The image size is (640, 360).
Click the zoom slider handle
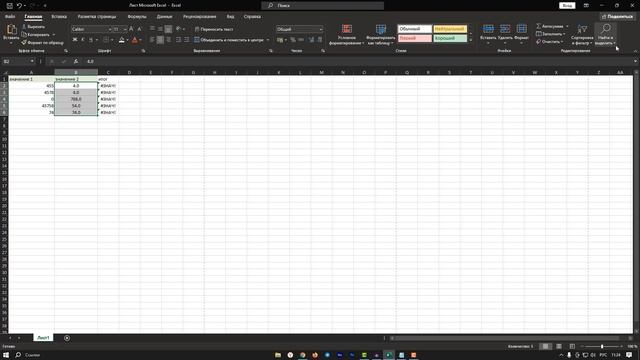[x=602, y=347]
